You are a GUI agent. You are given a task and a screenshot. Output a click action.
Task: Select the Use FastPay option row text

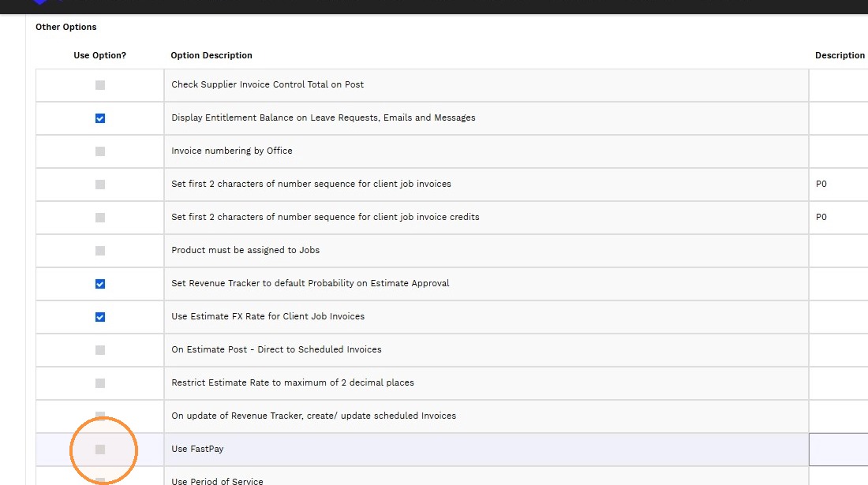tap(197, 449)
